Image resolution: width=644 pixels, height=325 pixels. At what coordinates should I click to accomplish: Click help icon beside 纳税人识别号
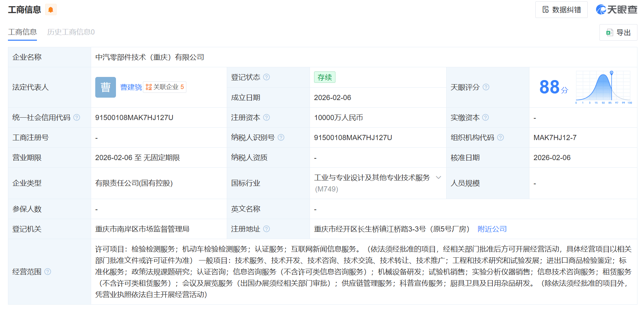click(281, 138)
